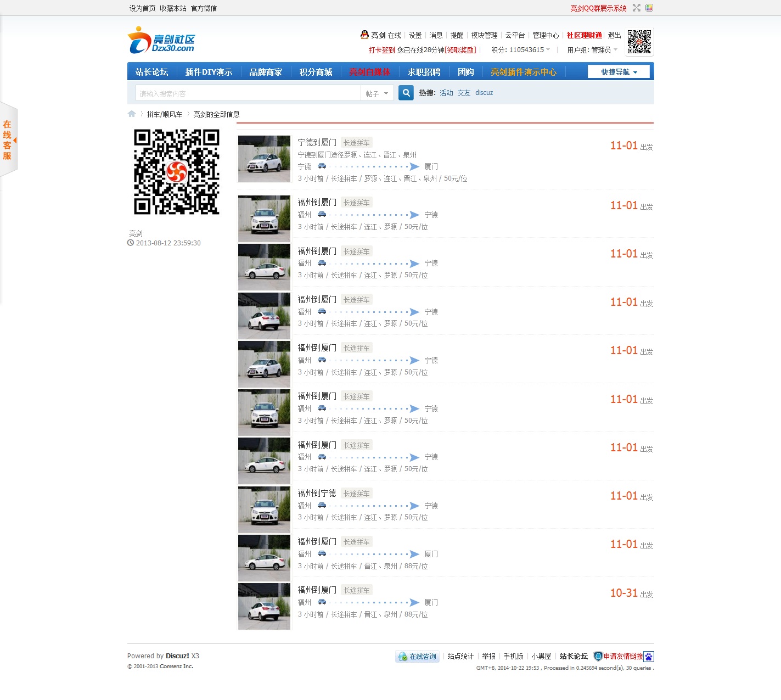Click the 在线咨询 footer button
The width and height of the screenshot is (781, 700).
pos(417,656)
